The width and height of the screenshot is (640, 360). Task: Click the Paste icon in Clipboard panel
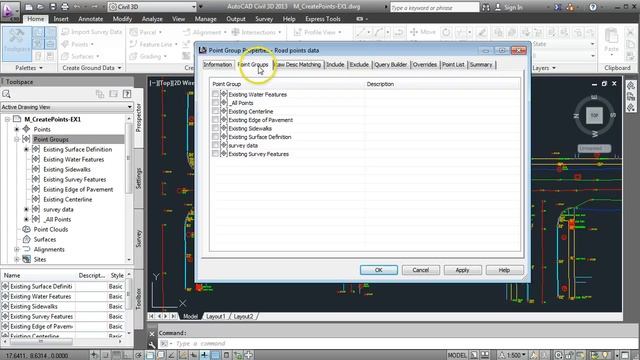pos(611,40)
